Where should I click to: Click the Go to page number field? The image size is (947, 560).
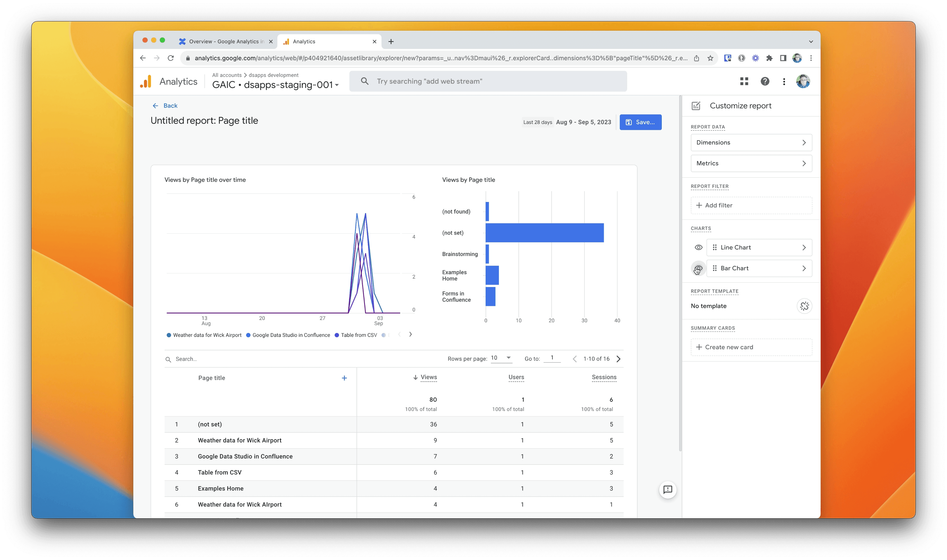pos(552,358)
